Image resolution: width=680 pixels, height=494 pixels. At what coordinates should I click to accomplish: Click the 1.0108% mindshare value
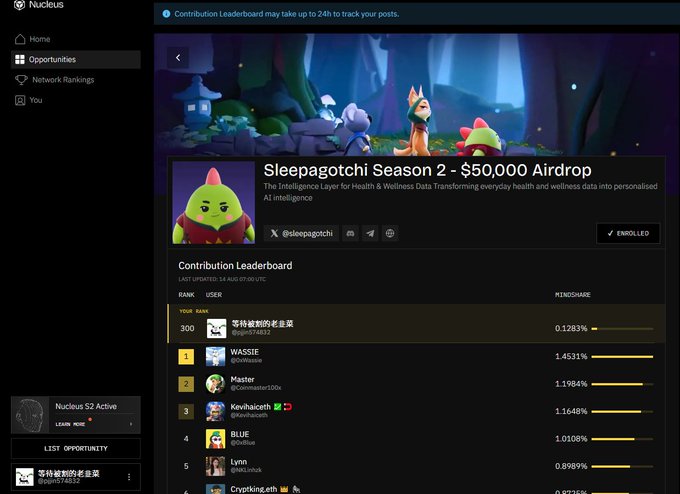coord(571,439)
